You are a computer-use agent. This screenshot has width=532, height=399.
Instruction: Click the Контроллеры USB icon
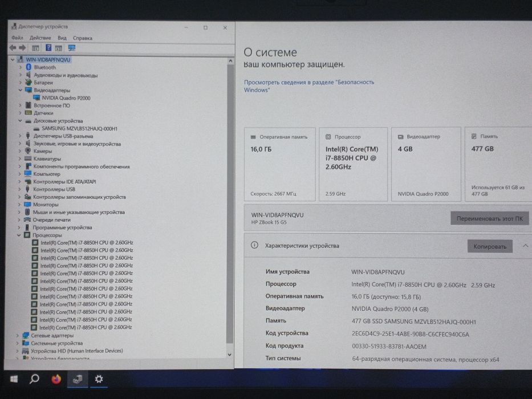(28, 189)
